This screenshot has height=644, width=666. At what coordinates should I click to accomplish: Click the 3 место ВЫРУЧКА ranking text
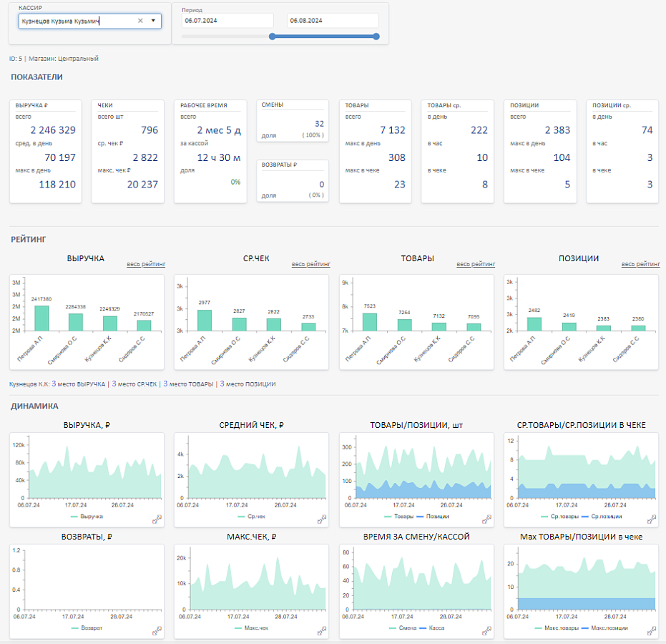(x=79, y=384)
